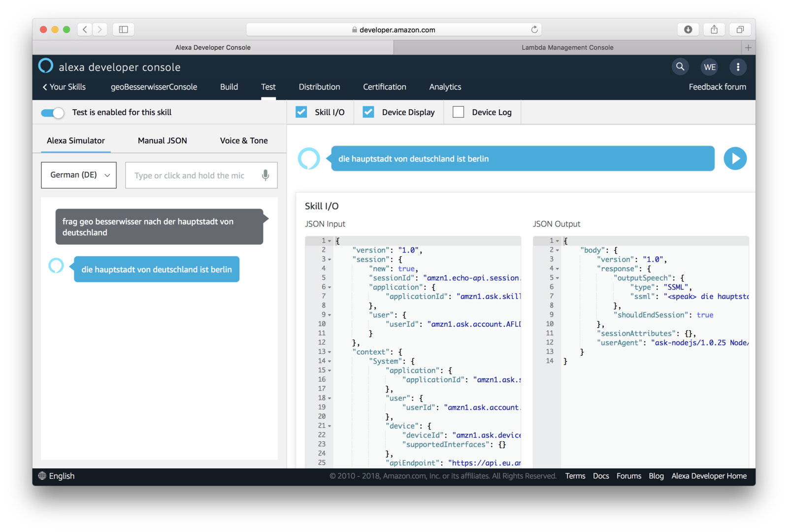Open the Analytics tab
This screenshot has width=788, height=532.
point(445,87)
